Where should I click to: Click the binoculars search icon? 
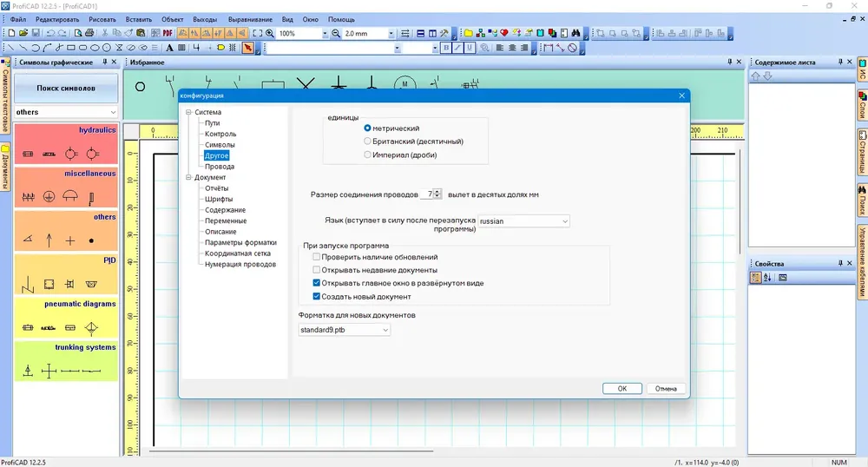tap(575, 33)
